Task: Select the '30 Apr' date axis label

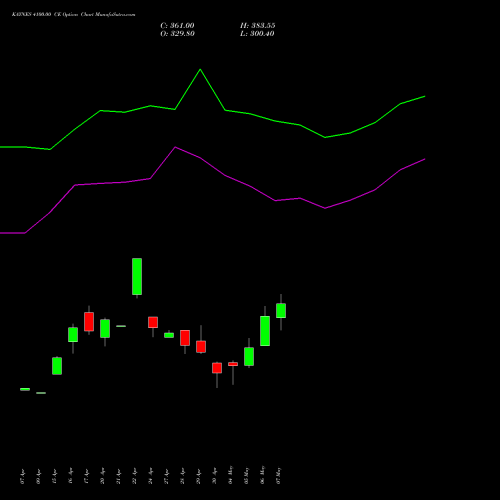Action: tap(214, 476)
